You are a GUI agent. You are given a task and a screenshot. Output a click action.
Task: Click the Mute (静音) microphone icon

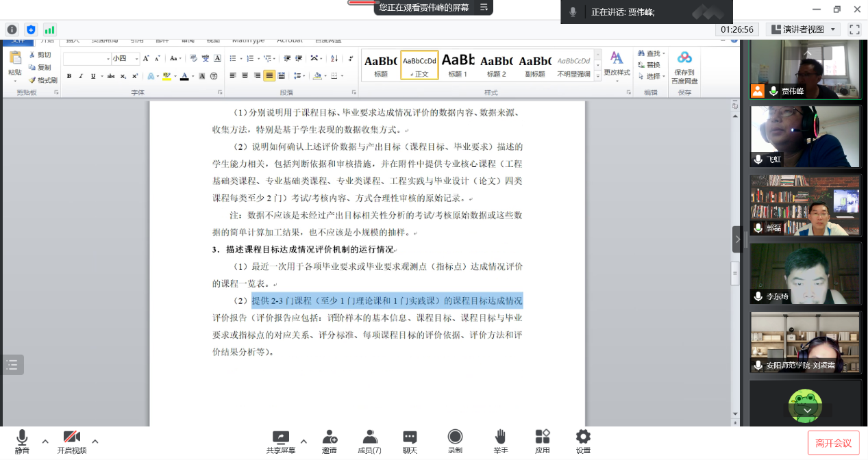click(22, 441)
